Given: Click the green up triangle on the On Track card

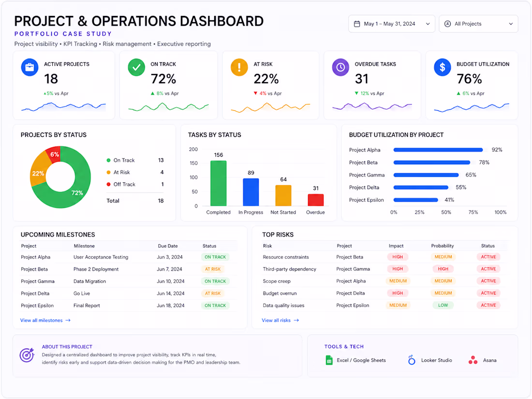Looking at the screenshot, I should [153, 93].
